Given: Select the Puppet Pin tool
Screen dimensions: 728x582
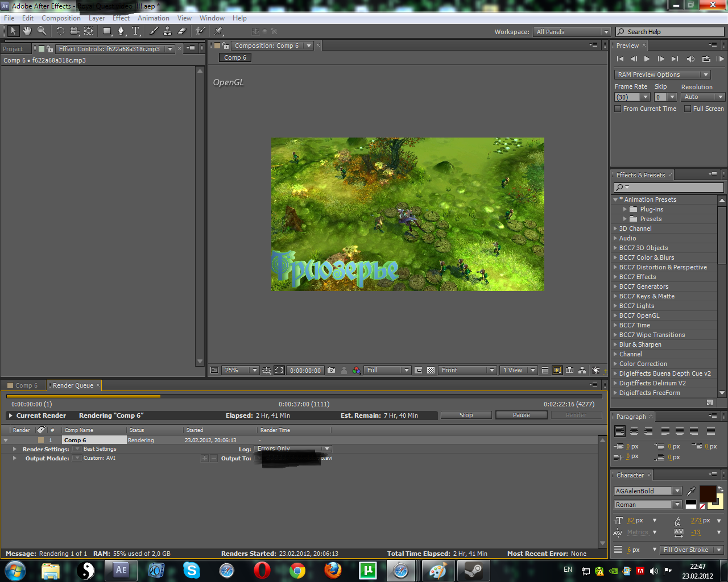Looking at the screenshot, I should [x=218, y=31].
